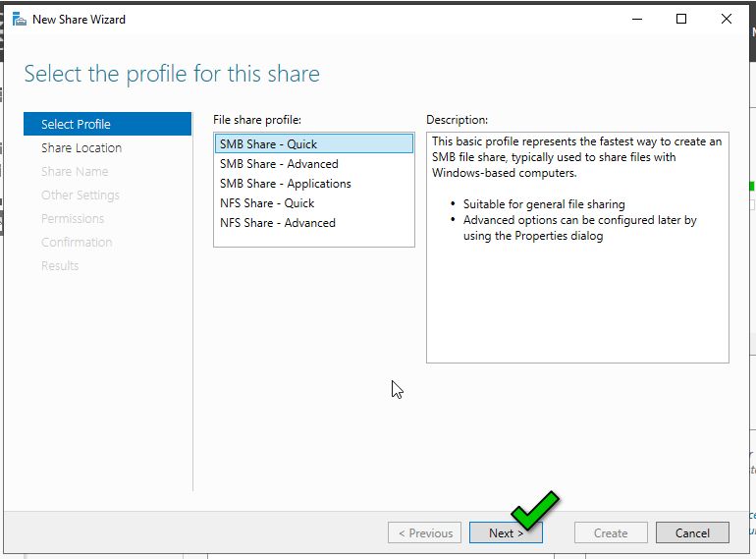Click the green checkmark overlay icon
Viewport: 756px width, 559px height.
point(534,510)
